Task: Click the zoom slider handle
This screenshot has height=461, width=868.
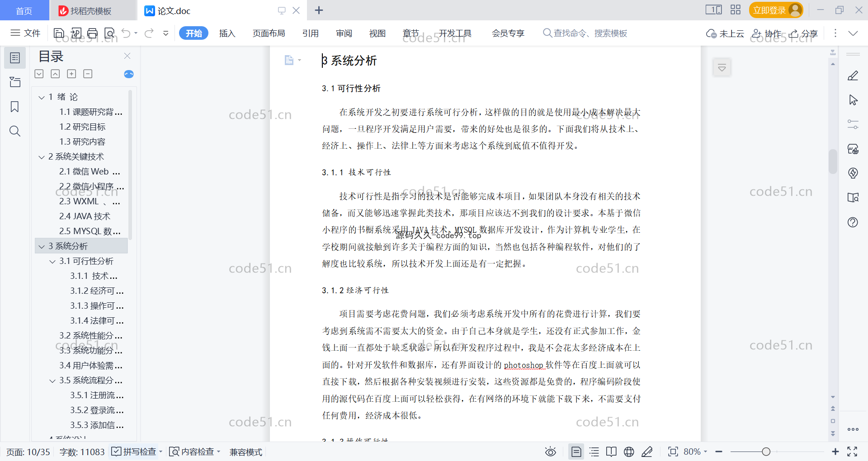Action: (x=766, y=452)
